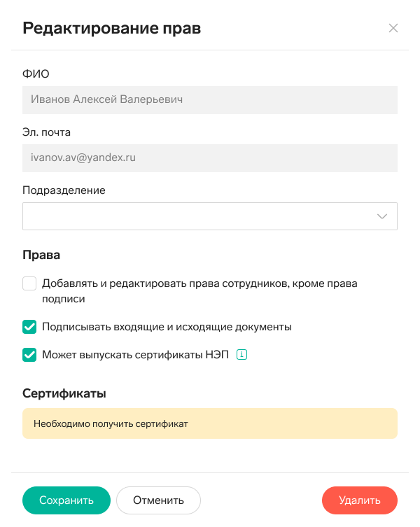
Task: Click the ФИО field with Иванов Алексей Валерьевич
Action: click(x=210, y=100)
